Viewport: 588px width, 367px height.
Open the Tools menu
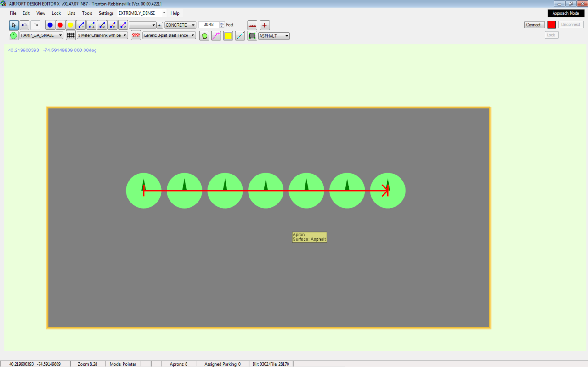[87, 13]
